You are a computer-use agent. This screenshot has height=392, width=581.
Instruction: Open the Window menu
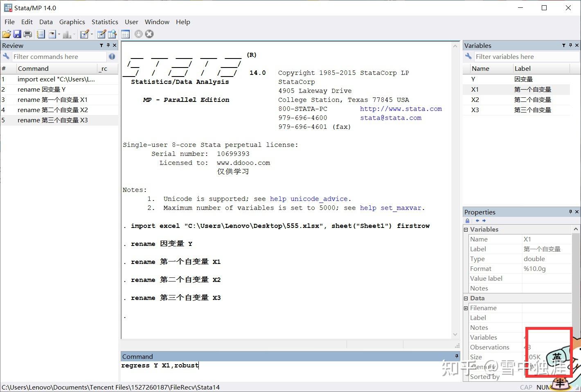(x=157, y=22)
